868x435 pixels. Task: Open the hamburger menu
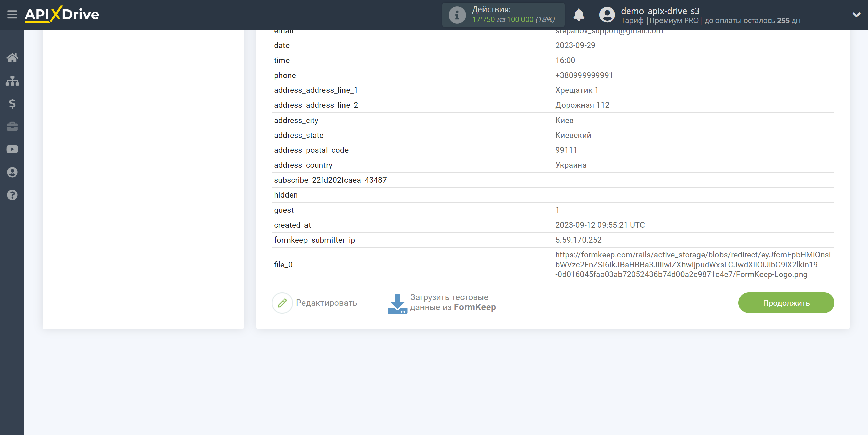(12, 15)
